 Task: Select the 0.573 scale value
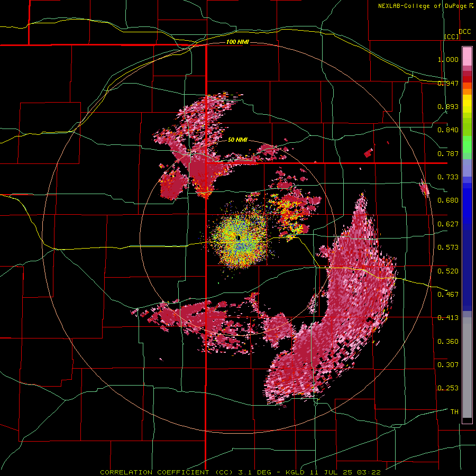[448, 248]
